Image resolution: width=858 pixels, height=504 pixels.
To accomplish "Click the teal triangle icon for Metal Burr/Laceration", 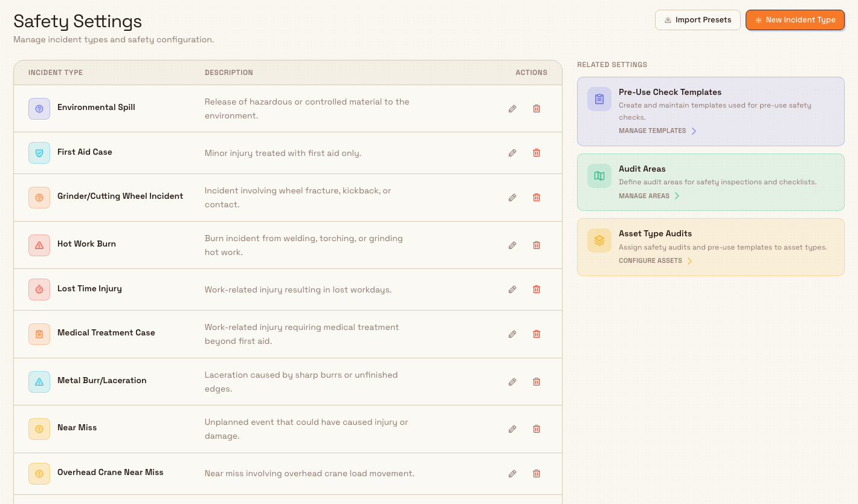I will pos(39,382).
